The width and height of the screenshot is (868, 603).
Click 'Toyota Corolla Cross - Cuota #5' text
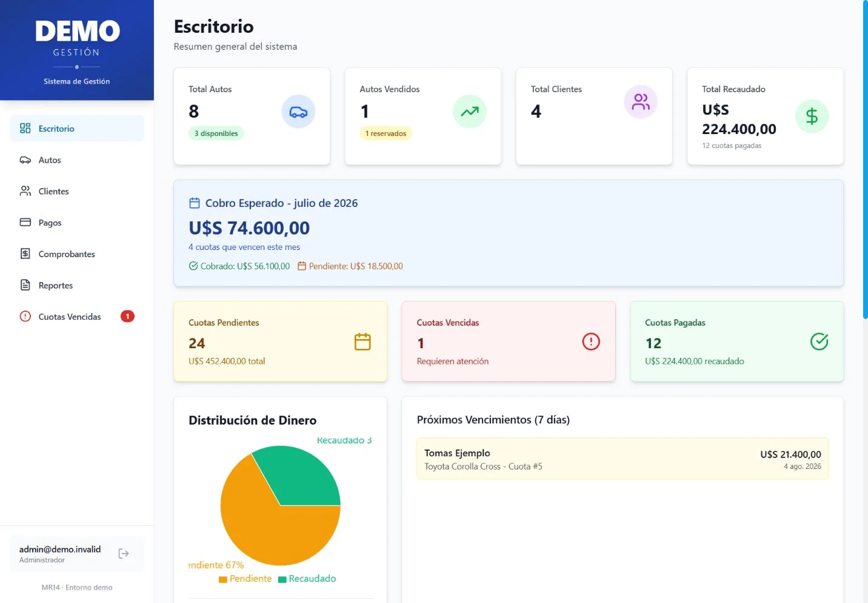click(x=483, y=467)
